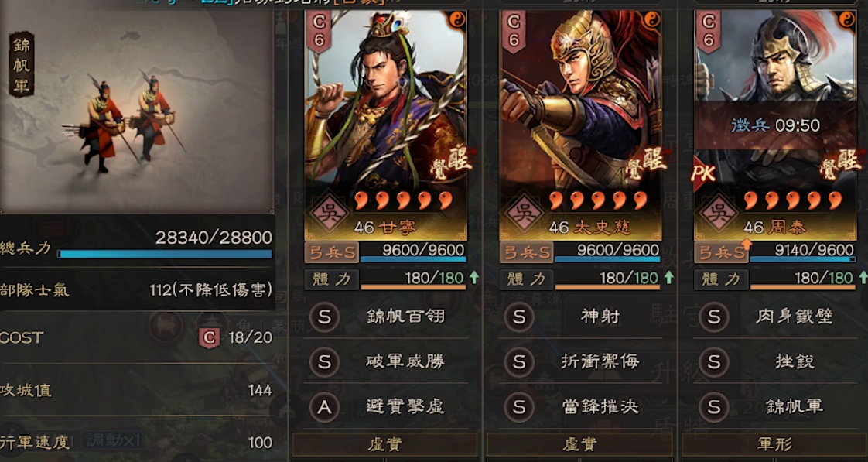This screenshot has height=462, width=868.
Task: Open Gan Ning's yin-yang icon
Action: 457,19
